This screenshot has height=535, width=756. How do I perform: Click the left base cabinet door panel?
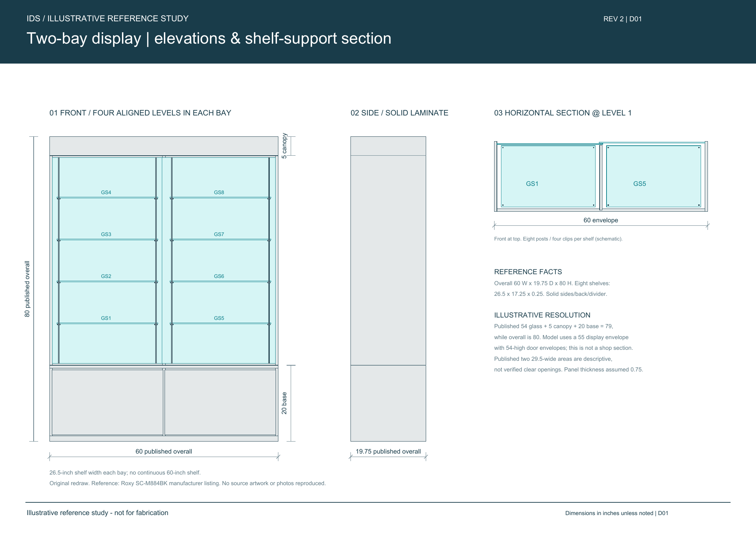[x=108, y=402]
